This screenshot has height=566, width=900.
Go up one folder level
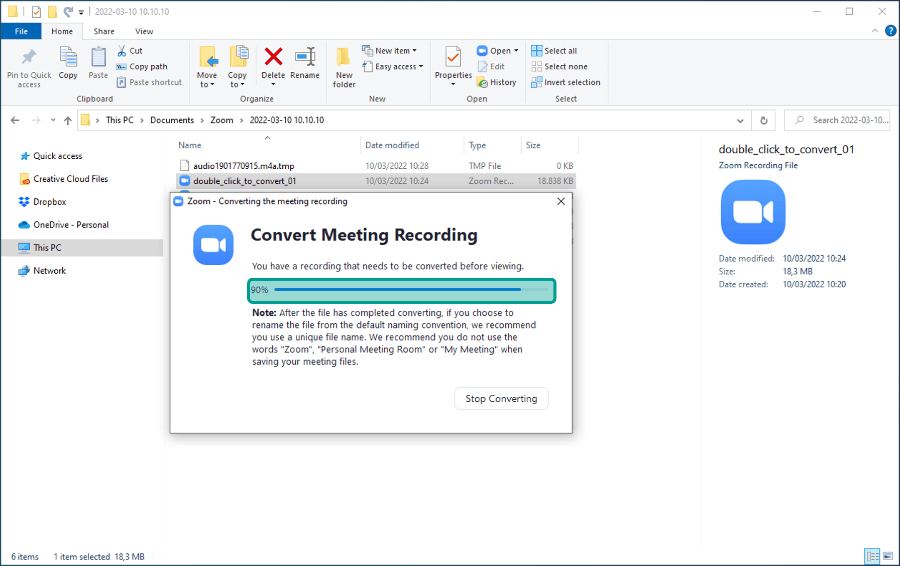pos(68,120)
